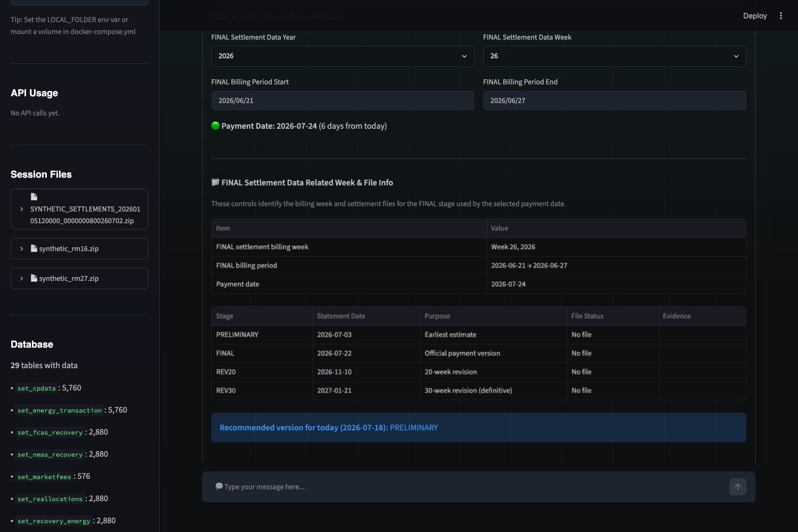Click the speech bubble icon in message box

coord(219,486)
